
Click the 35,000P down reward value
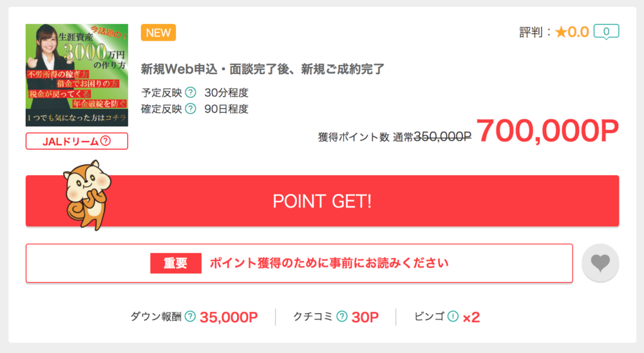(229, 317)
